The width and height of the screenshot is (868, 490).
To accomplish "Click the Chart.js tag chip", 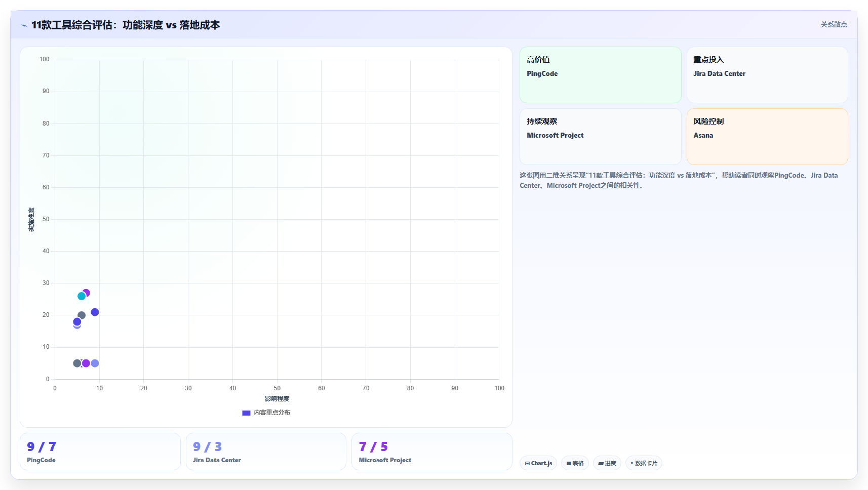I will pyautogui.click(x=538, y=463).
